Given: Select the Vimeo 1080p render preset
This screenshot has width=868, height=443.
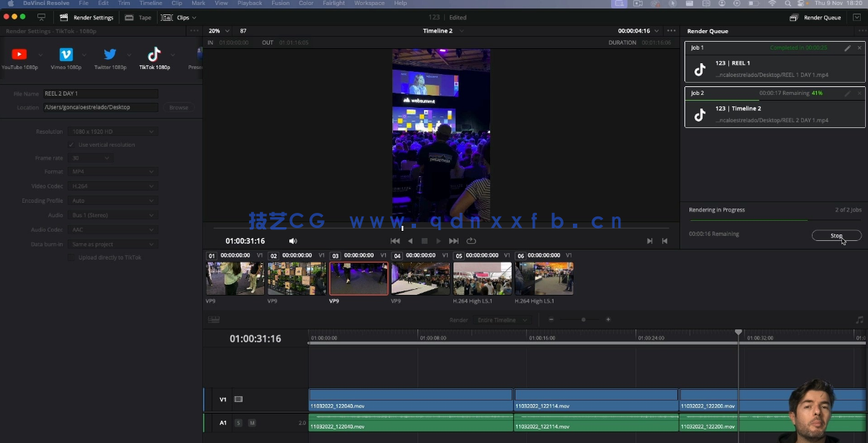Looking at the screenshot, I should click(x=66, y=54).
